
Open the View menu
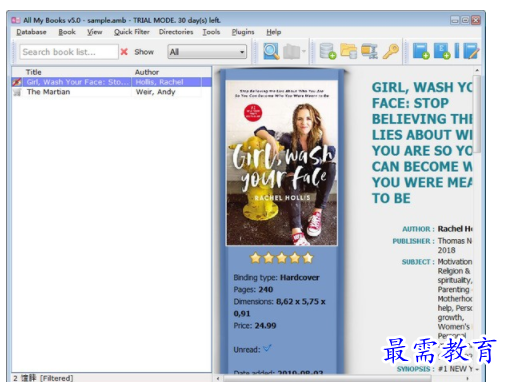(95, 32)
